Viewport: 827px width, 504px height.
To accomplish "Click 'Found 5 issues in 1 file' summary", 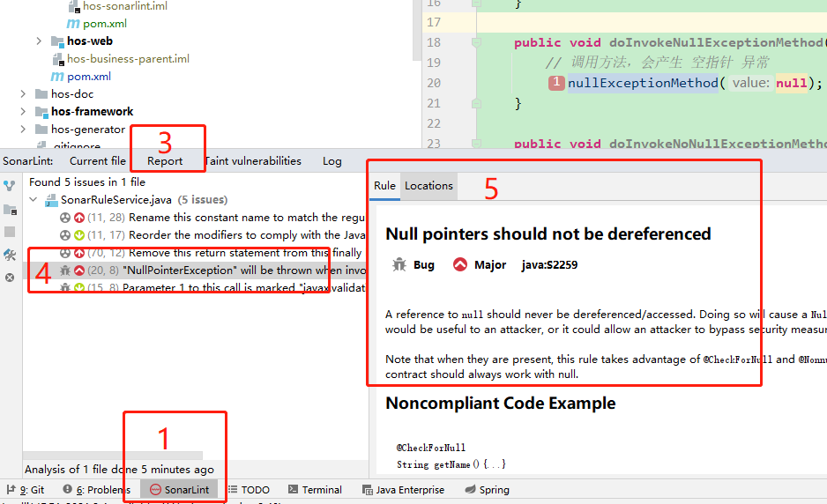I will click(87, 182).
